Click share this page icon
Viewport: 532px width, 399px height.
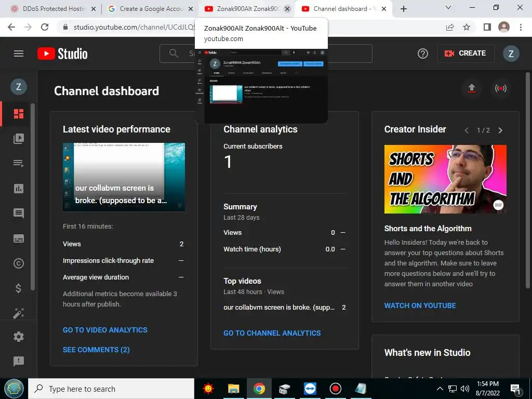[450, 27]
